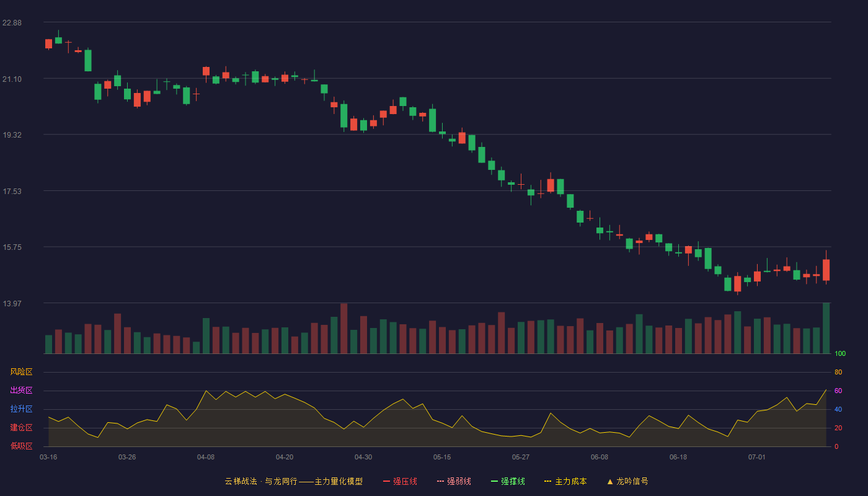Toggle the 强压线 red line legend
This screenshot has width=868, height=496.
[400, 481]
